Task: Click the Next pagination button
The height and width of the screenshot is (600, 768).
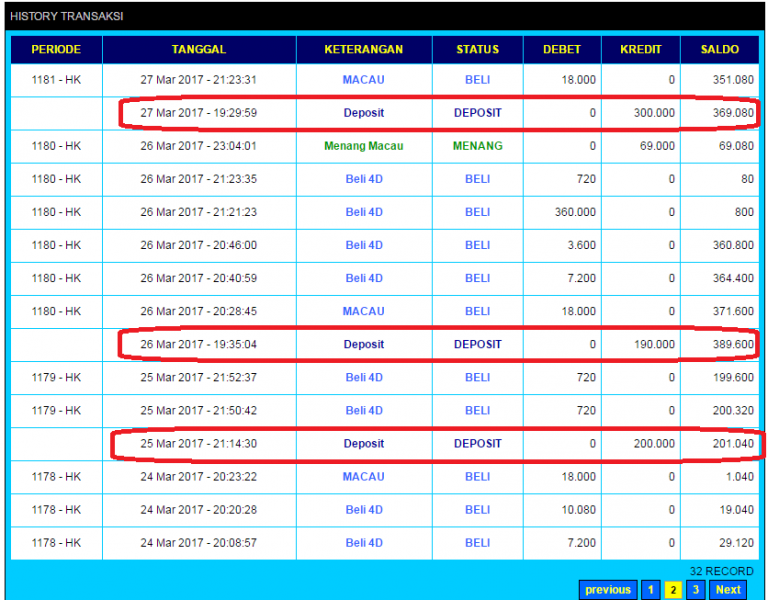Action: pyautogui.click(x=728, y=590)
